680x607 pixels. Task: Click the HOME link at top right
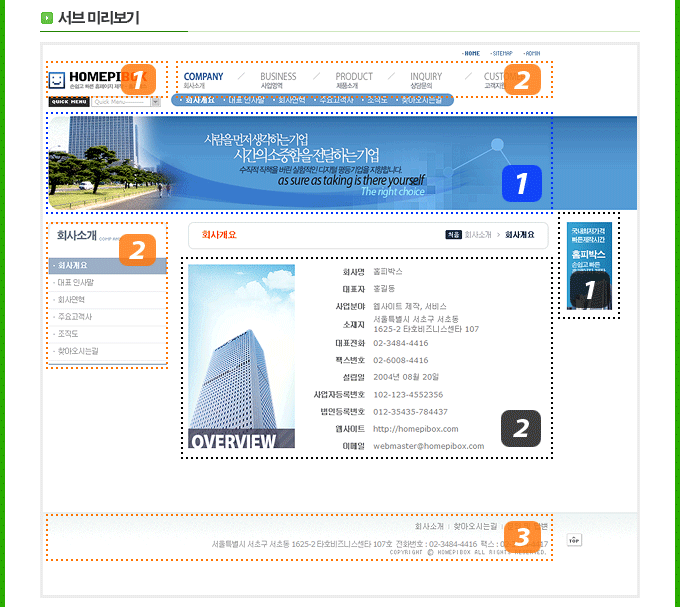click(x=471, y=53)
